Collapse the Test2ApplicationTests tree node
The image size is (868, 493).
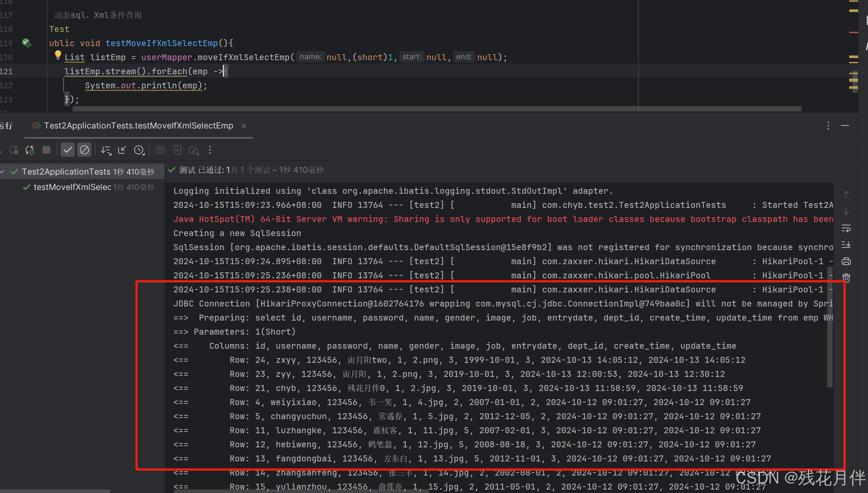[x=3, y=172]
